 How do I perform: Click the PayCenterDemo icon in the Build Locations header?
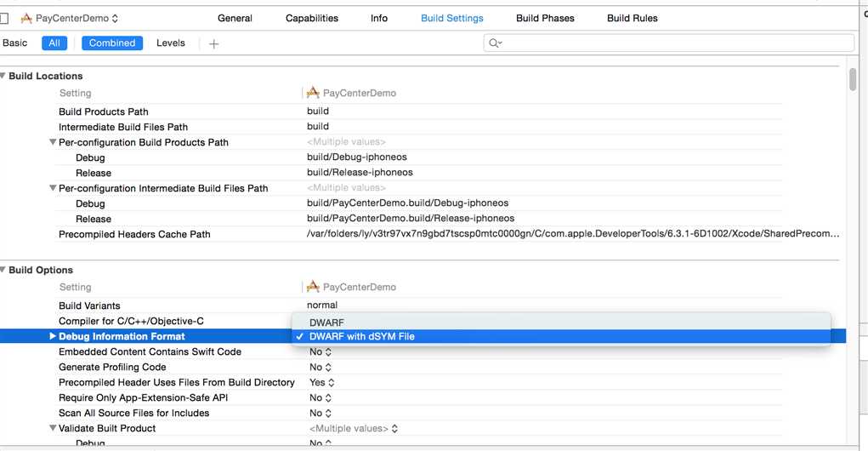point(313,93)
